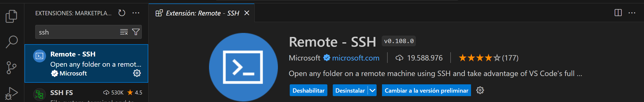Viewport: 644px width, 102px height.
Task: Open extensions panel more actions menu
Action: 136,13
